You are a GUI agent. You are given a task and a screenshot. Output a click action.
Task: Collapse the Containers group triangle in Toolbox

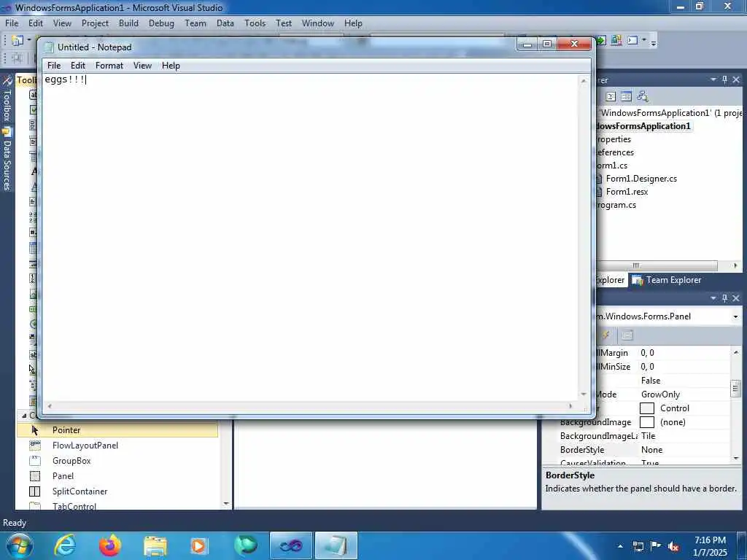pos(24,416)
